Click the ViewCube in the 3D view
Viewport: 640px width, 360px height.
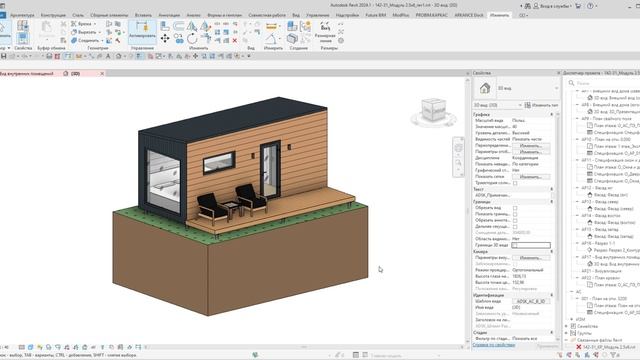coord(433,110)
